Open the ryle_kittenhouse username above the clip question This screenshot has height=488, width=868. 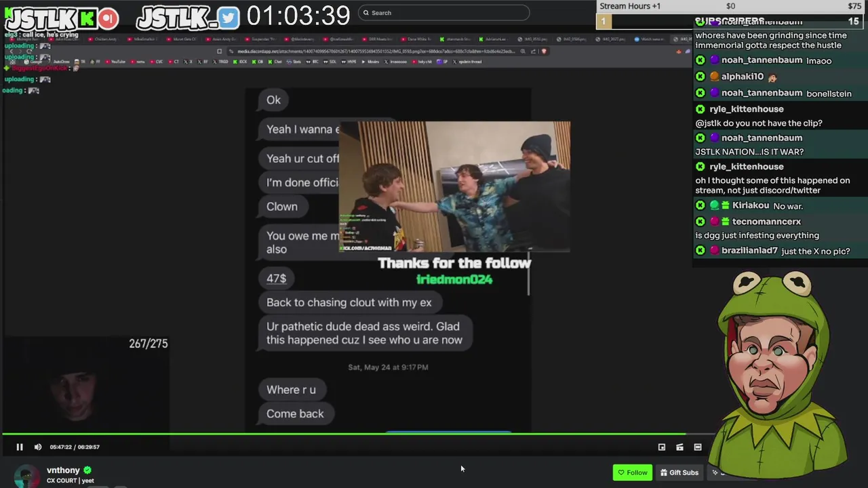(746, 109)
